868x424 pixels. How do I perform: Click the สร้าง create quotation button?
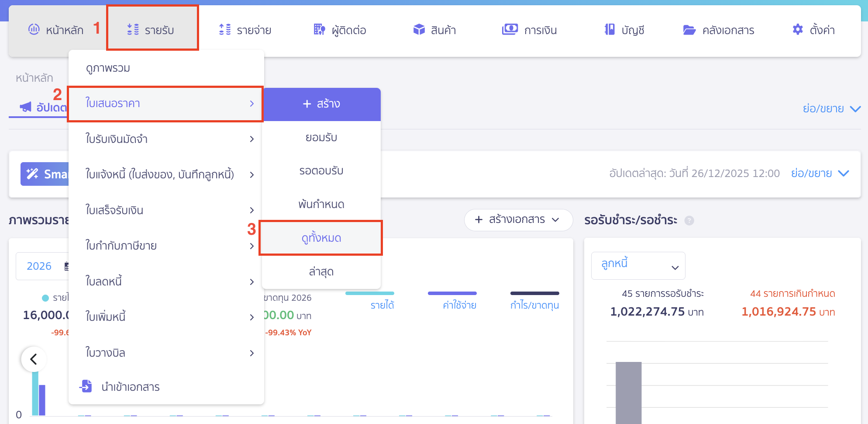[x=321, y=104]
